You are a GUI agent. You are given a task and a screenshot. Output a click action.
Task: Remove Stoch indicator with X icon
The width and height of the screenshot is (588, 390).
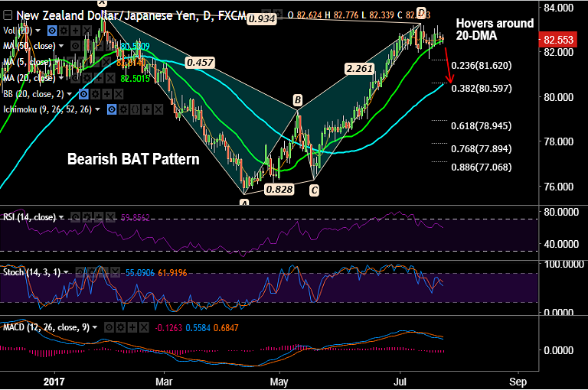tap(115, 272)
